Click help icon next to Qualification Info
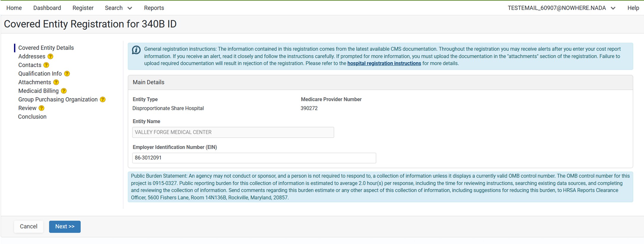This screenshot has width=644, height=244. (x=67, y=74)
